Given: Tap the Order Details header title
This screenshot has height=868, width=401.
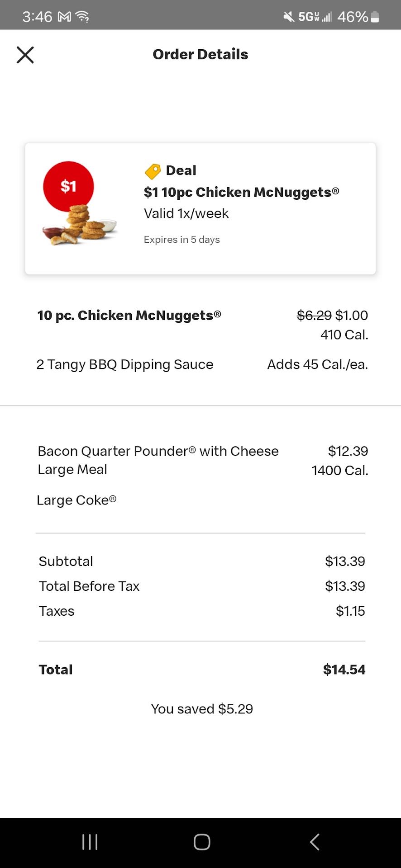Looking at the screenshot, I should 200,54.
